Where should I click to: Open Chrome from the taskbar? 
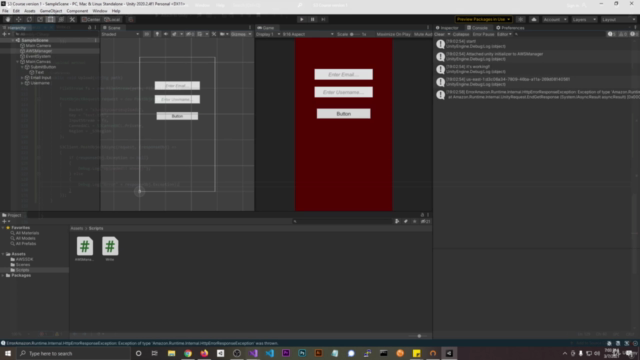pos(188,353)
